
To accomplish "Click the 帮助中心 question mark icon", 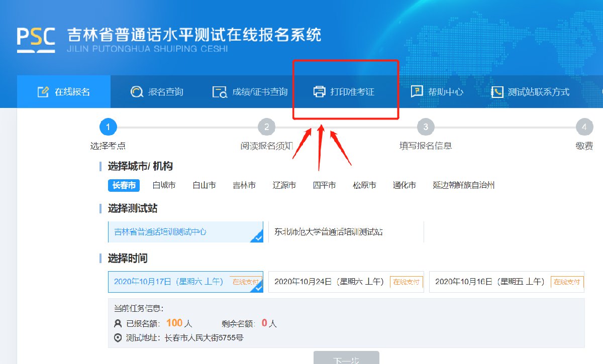I will click(x=417, y=92).
